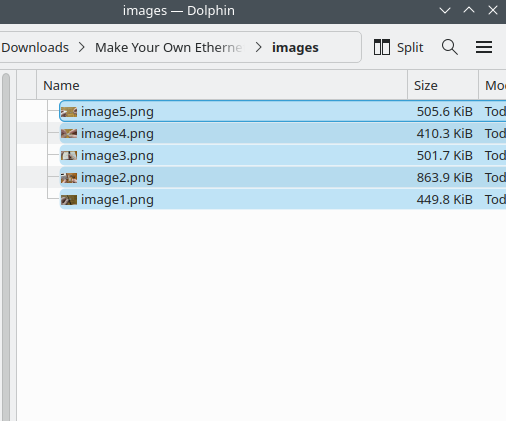This screenshot has height=421, width=506.
Task: Click thumbnail icon of image2.png
Action: click(69, 178)
